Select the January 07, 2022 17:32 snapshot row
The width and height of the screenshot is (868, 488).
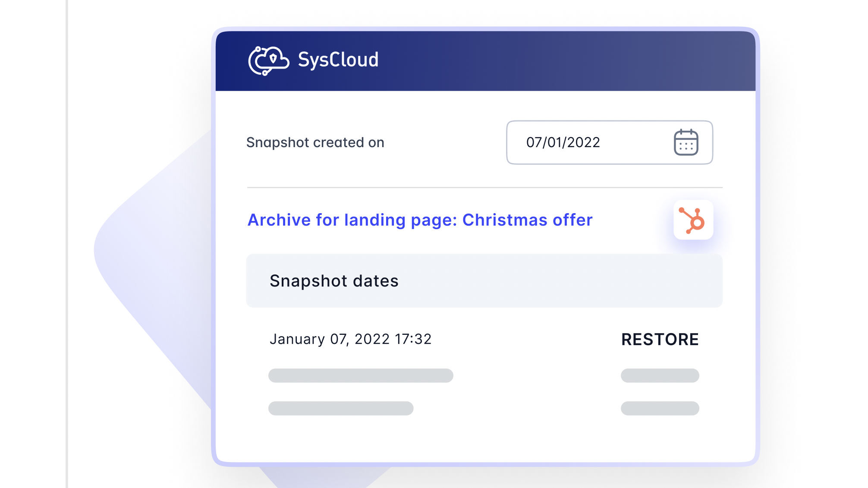coord(350,340)
